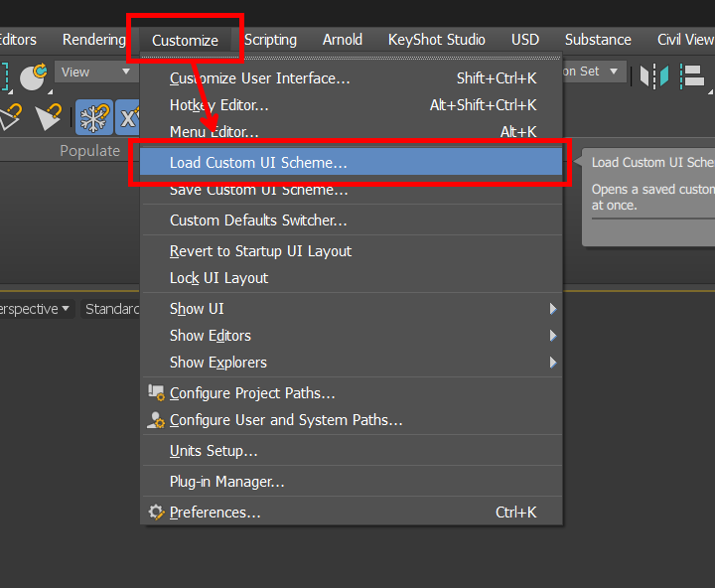The width and height of the screenshot is (715, 588).
Task: Expand the Show Editors submenu
Action: (x=352, y=336)
